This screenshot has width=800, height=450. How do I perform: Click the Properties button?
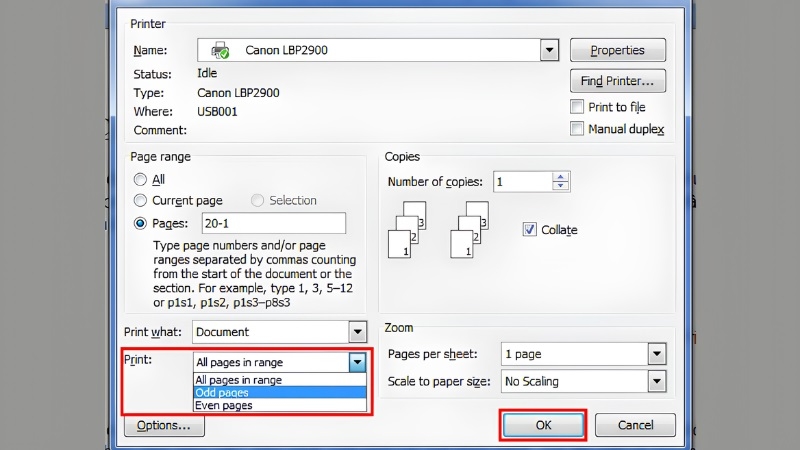coord(618,50)
